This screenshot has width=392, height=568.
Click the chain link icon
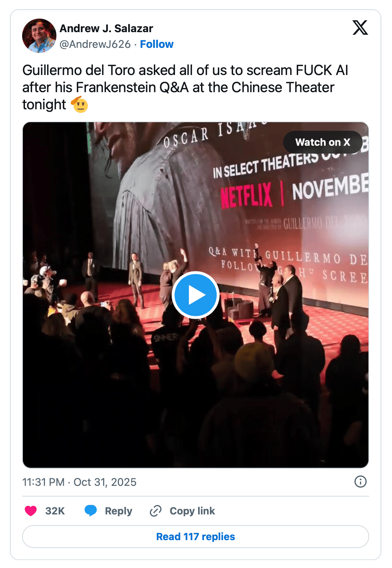(x=156, y=511)
